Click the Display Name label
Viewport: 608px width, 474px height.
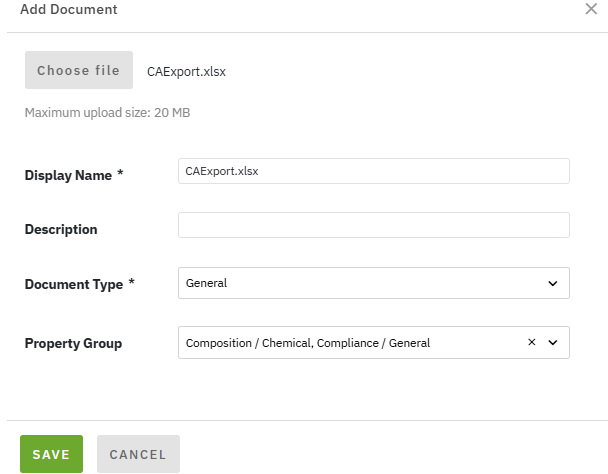click(67, 175)
